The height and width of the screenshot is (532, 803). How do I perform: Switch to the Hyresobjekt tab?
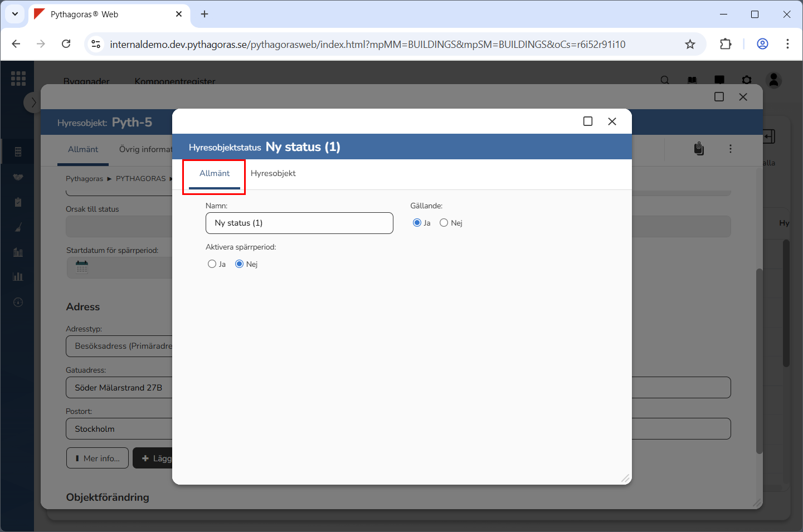click(273, 173)
